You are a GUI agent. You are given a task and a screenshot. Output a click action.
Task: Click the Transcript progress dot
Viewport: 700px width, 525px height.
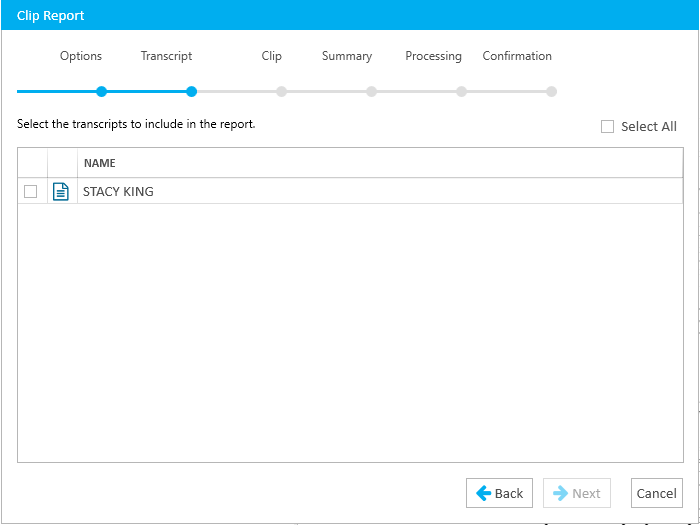click(192, 92)
